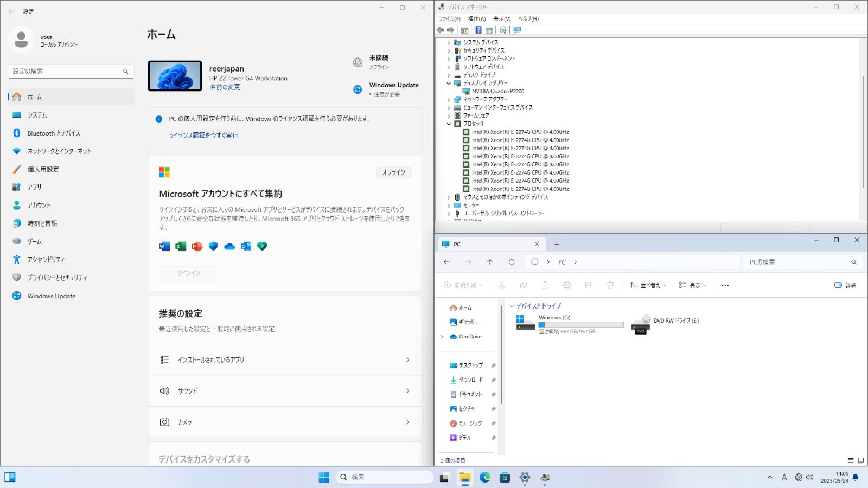The image size is (868, 488).
Task: Click the Windows (C:) free-space bar
Action: (x=581, y=325)
